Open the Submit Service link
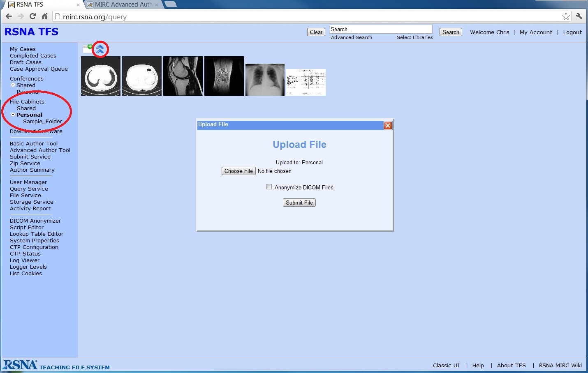Viewport: 588px width, 373px height. coord(30,157)
